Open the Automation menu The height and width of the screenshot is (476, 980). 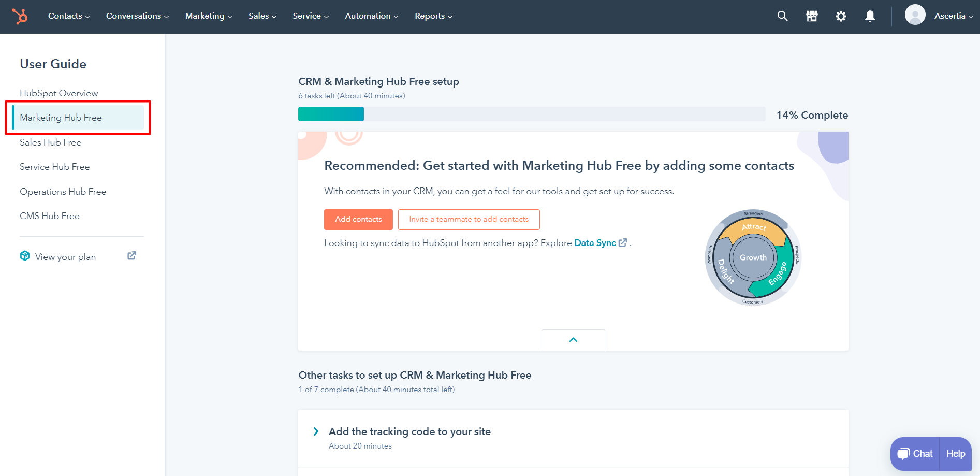click(x=372, y=16)
